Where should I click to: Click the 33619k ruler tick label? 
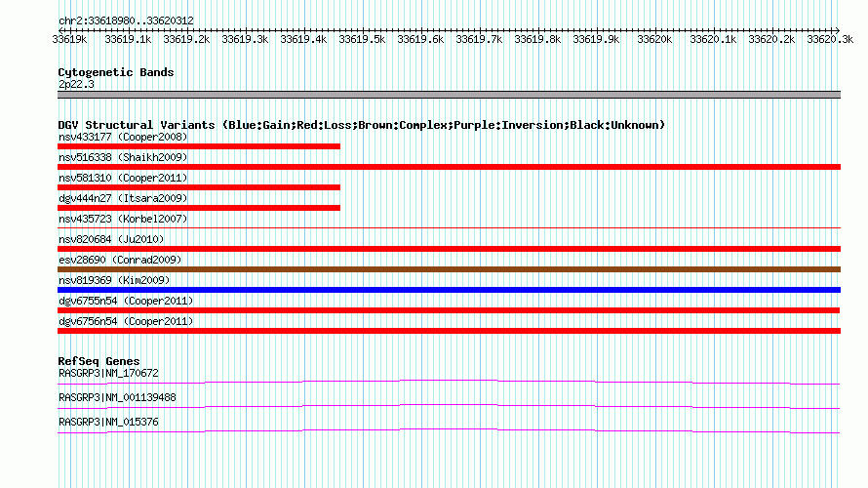69,39
